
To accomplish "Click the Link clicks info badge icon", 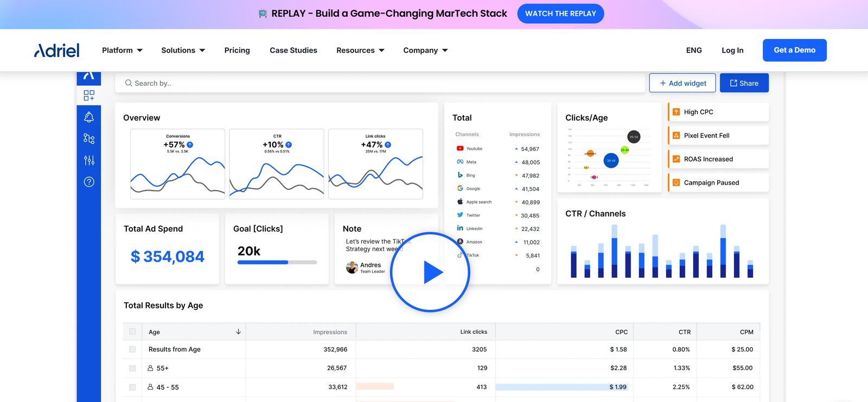I will pyautogui.click(x=388, y=145).
